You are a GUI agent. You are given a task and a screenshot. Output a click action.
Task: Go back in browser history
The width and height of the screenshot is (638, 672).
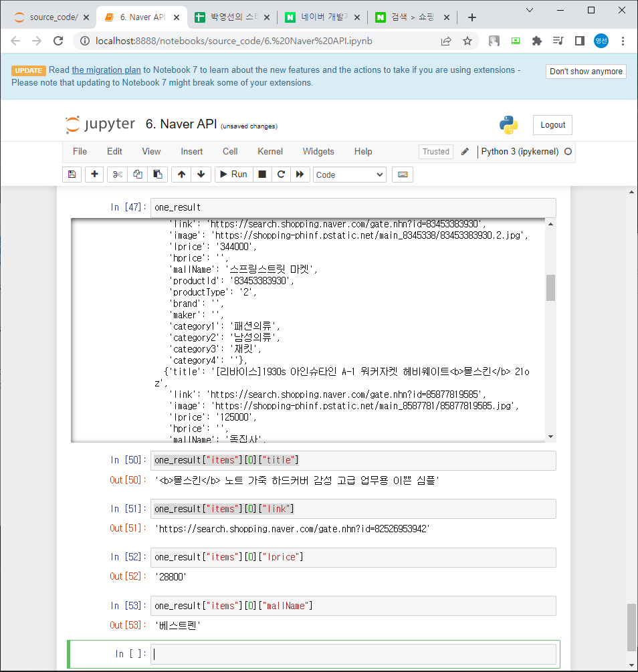(x=15, y=41)
